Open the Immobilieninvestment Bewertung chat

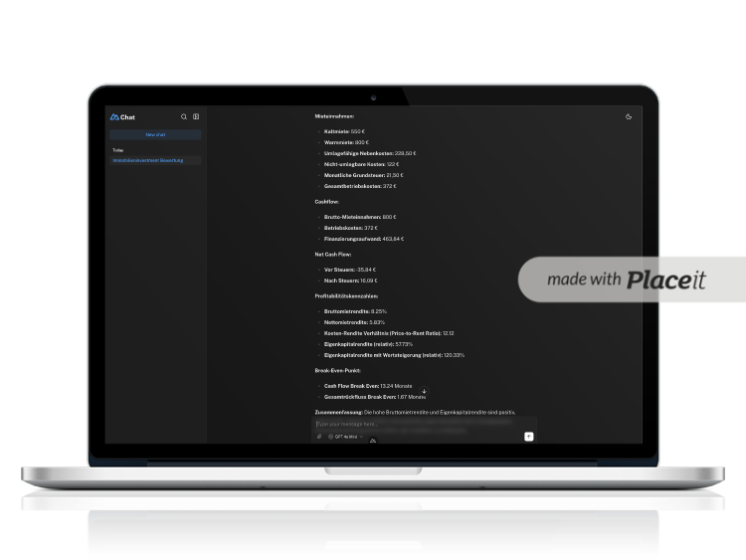pos(148,160)
